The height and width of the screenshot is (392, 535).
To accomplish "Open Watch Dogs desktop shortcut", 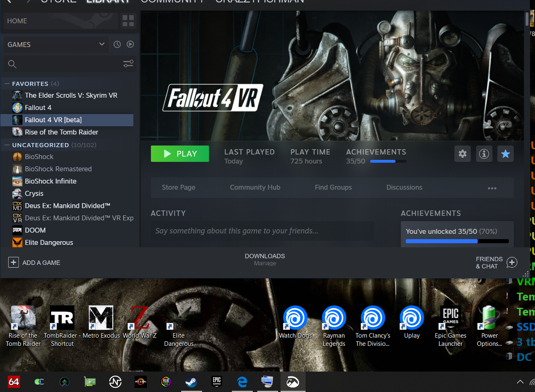I will point(295,323).
